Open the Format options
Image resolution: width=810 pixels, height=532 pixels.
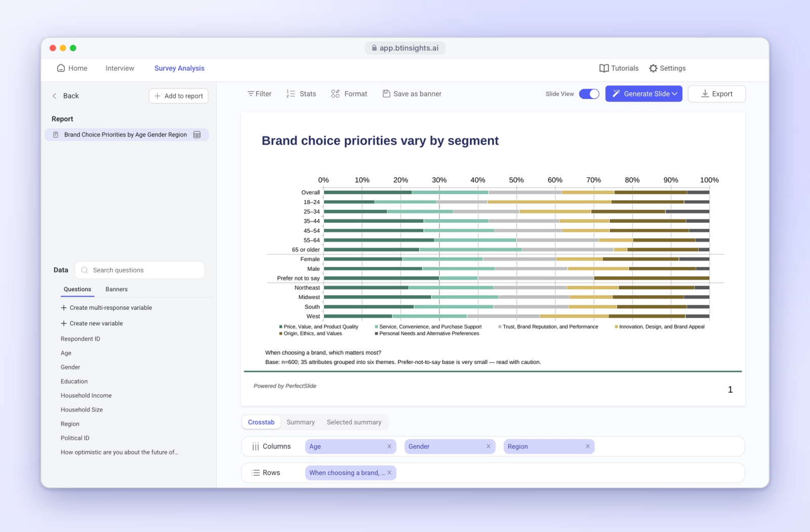coord(349,94)
